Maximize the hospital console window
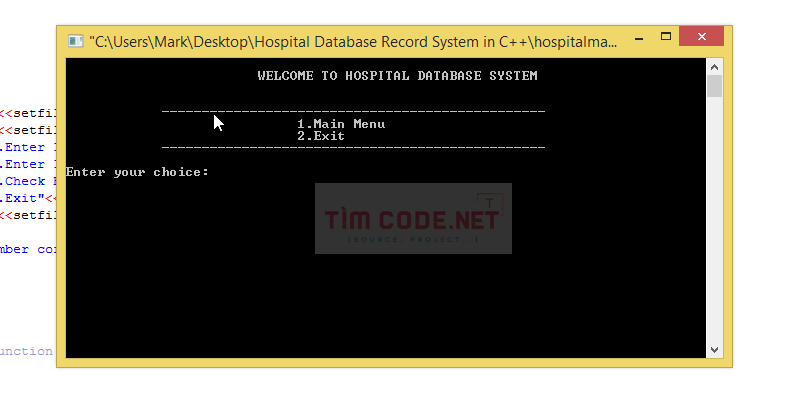This screenshot has width=788, height=397. pos(666,37)
